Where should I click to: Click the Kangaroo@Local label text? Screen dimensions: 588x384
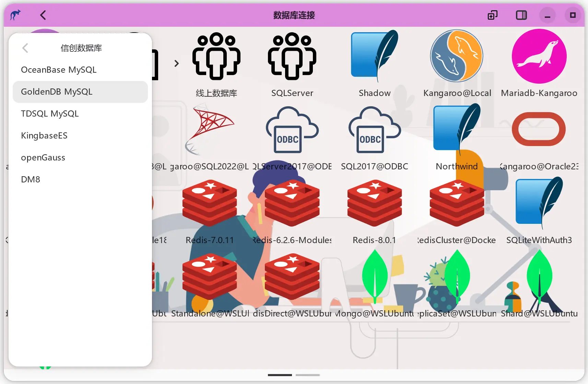[x=457, y=93]
